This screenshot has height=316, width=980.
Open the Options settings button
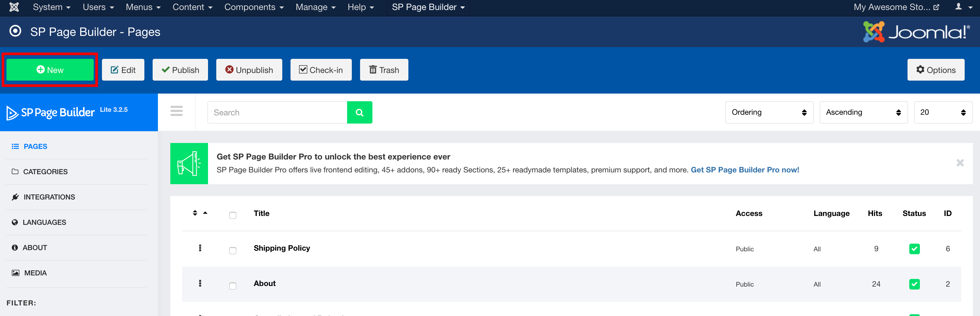point(936,69)
